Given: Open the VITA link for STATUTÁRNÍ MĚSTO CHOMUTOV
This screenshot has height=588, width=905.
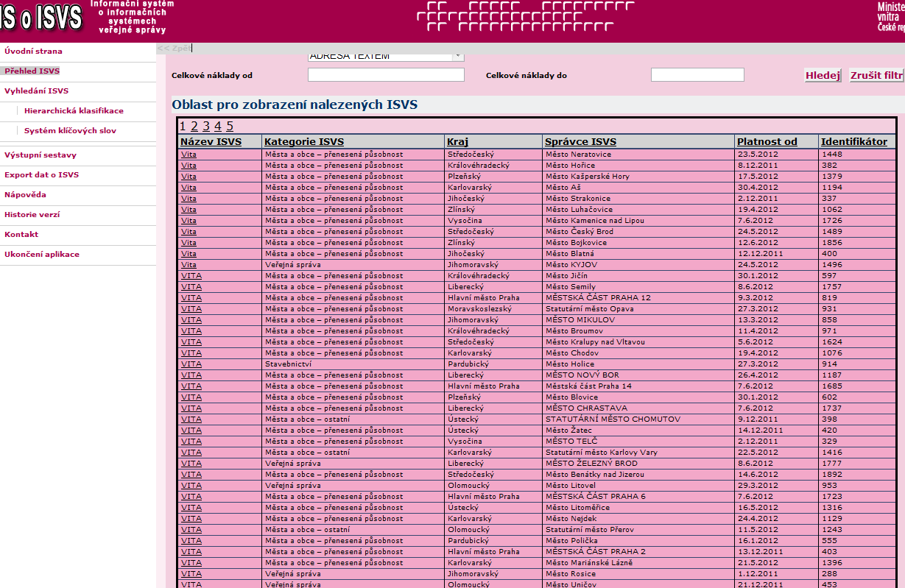Looking at the screenshot, I should (191, 419).
